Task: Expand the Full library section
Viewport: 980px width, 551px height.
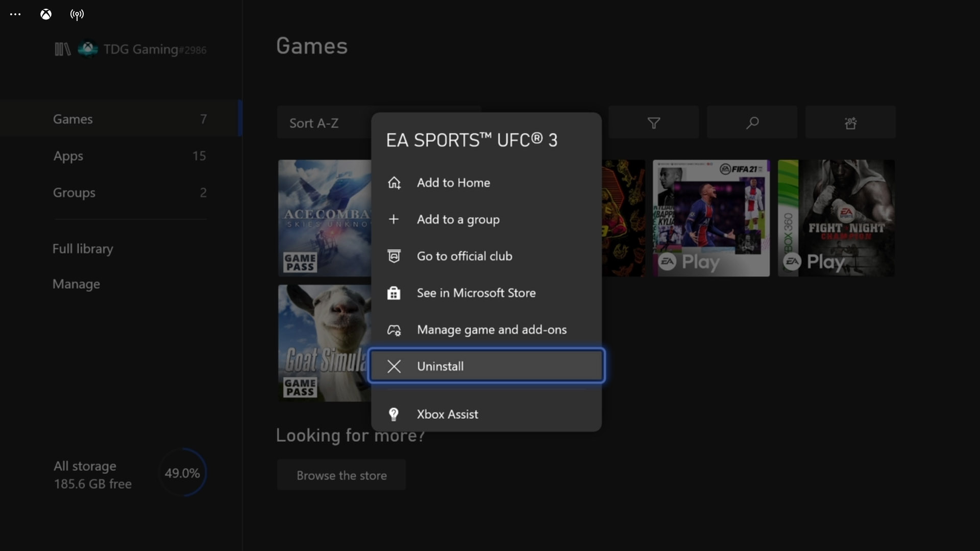Action: (x=82, y=249)
